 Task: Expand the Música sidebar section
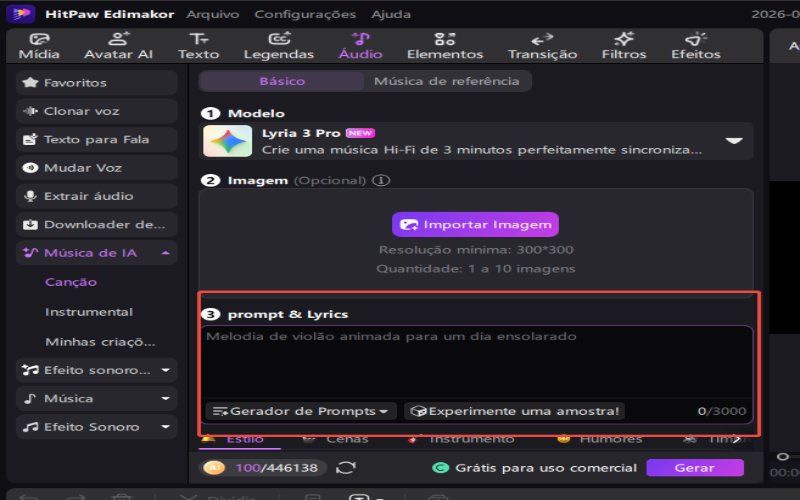tap(166, 398)
